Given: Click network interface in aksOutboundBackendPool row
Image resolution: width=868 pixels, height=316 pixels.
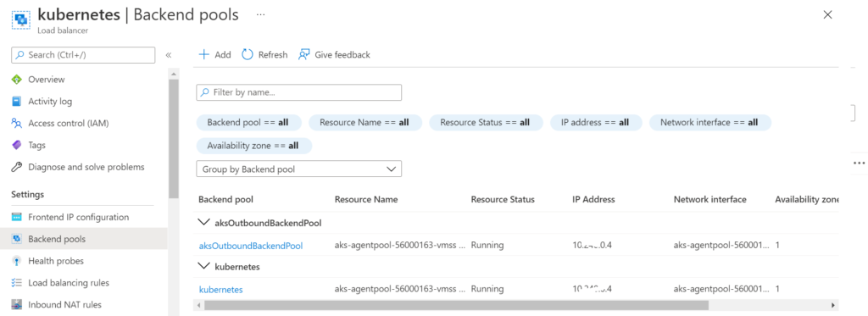Looking at the screenshot, I should click(721, 245).
